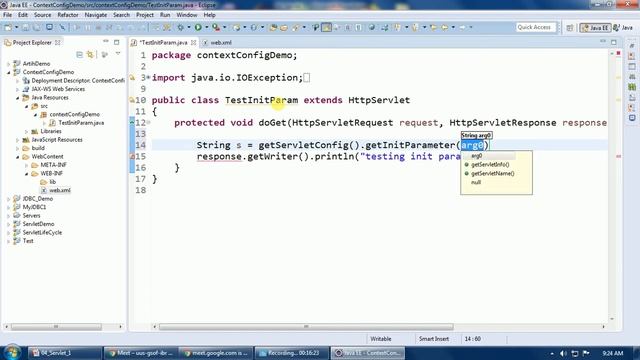Click the folded import marker box on line 3

(307, 78)
